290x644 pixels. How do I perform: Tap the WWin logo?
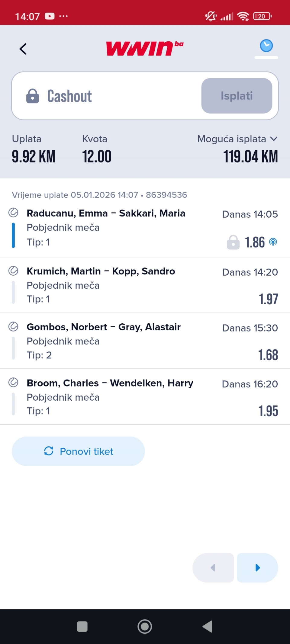tap(144, 49)
